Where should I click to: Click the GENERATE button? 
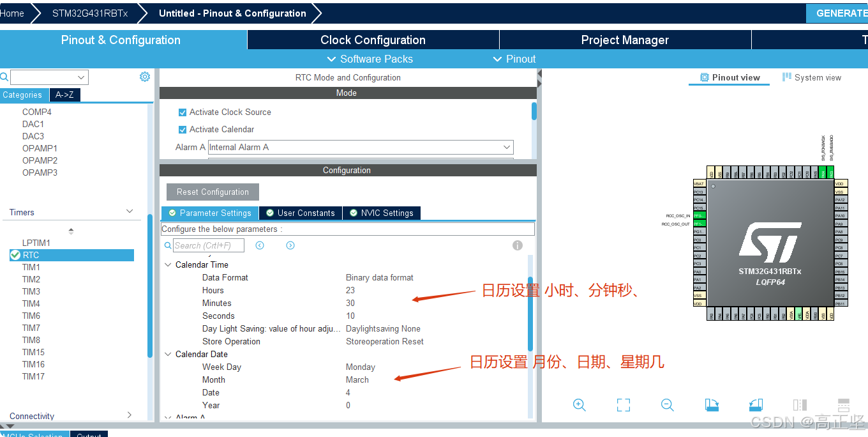pyautogui.click(x=837, y=13)
